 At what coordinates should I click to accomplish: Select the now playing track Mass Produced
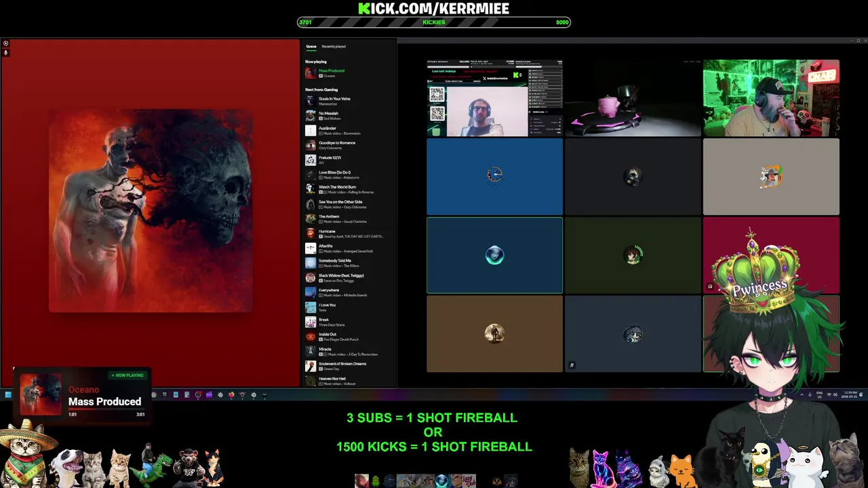(349, 73)
